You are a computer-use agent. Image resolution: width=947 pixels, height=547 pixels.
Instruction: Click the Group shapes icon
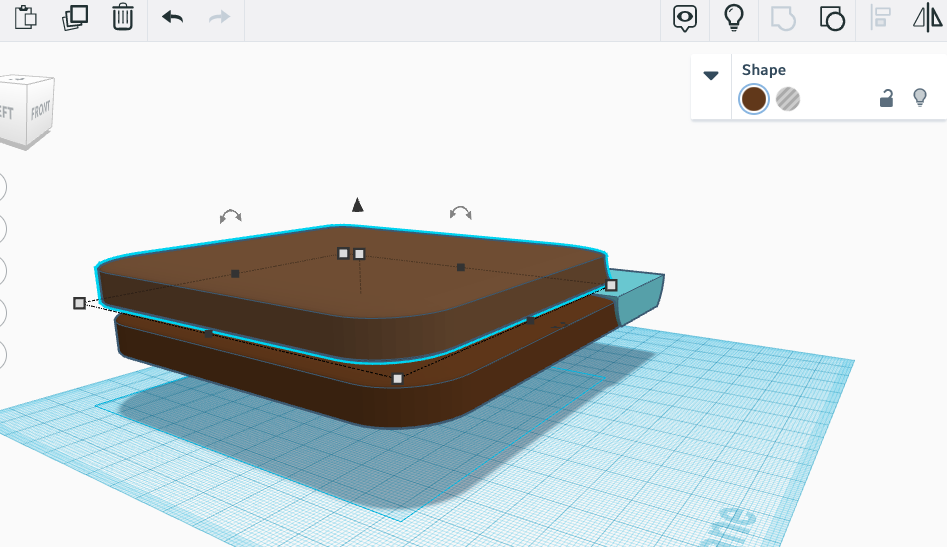point(783,18)
